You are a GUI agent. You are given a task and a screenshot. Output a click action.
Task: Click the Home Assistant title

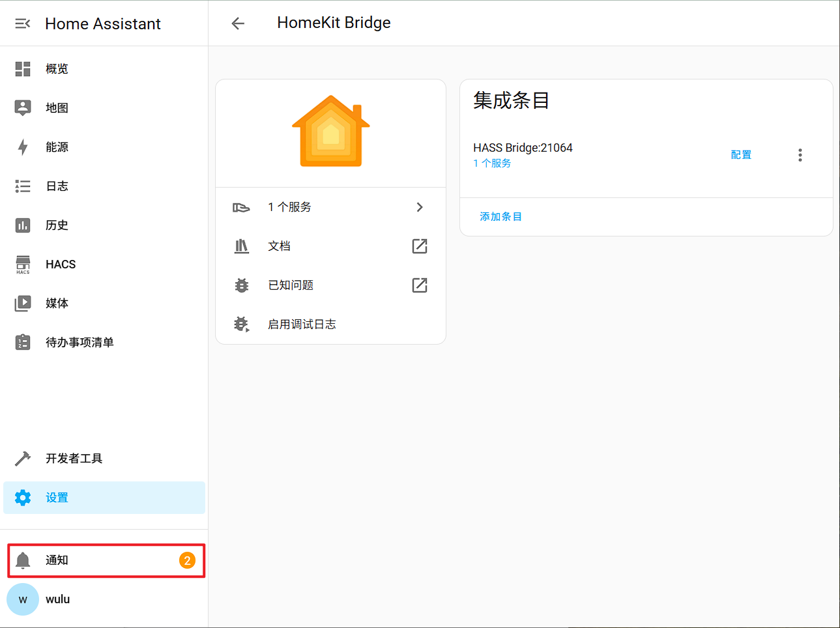[103, 24]
